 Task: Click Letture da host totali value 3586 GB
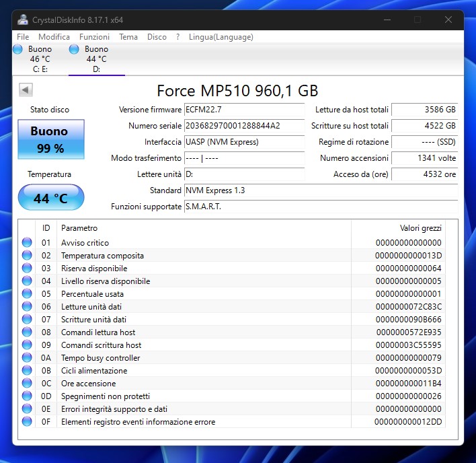coord(424,110)
